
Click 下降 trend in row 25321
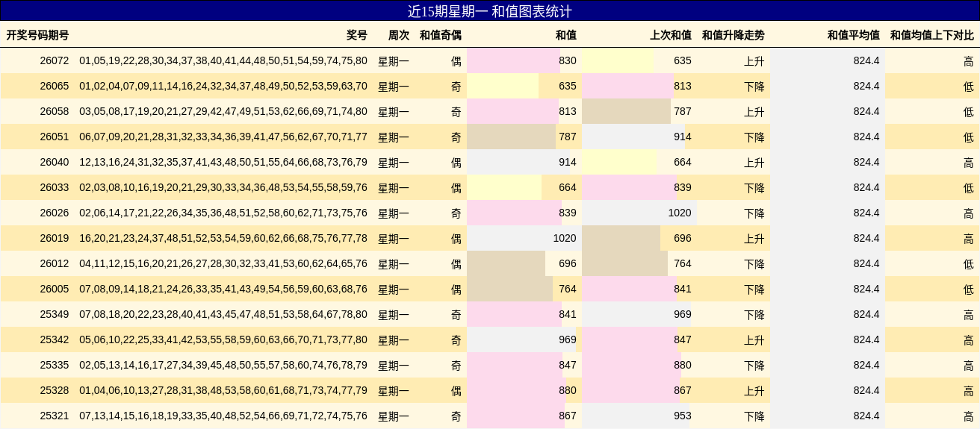[754, 416]
